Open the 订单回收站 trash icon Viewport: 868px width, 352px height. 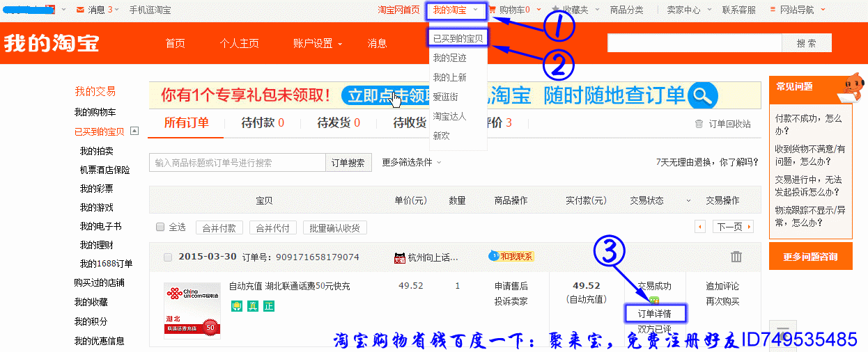(x=699, y=124)
